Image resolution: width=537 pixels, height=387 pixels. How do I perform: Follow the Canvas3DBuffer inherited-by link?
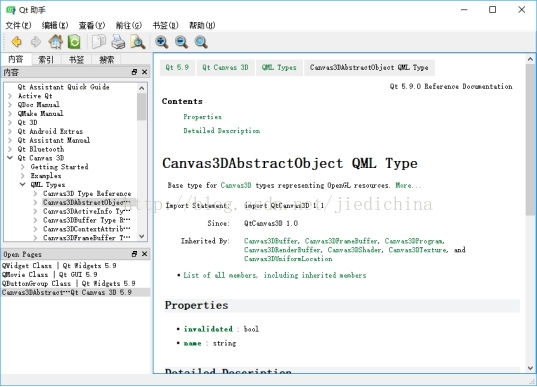click(272, 241)
